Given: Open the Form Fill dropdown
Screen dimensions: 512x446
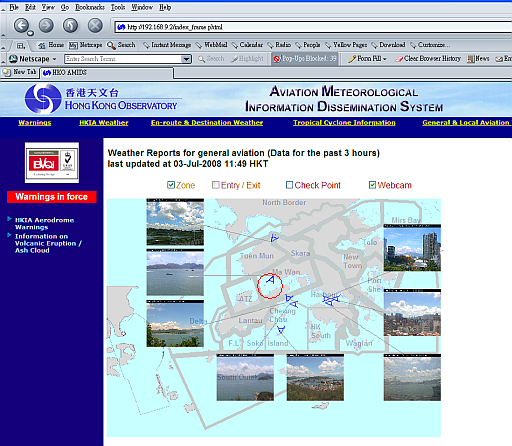Looking at the screenshot, I should pos(367,59).
